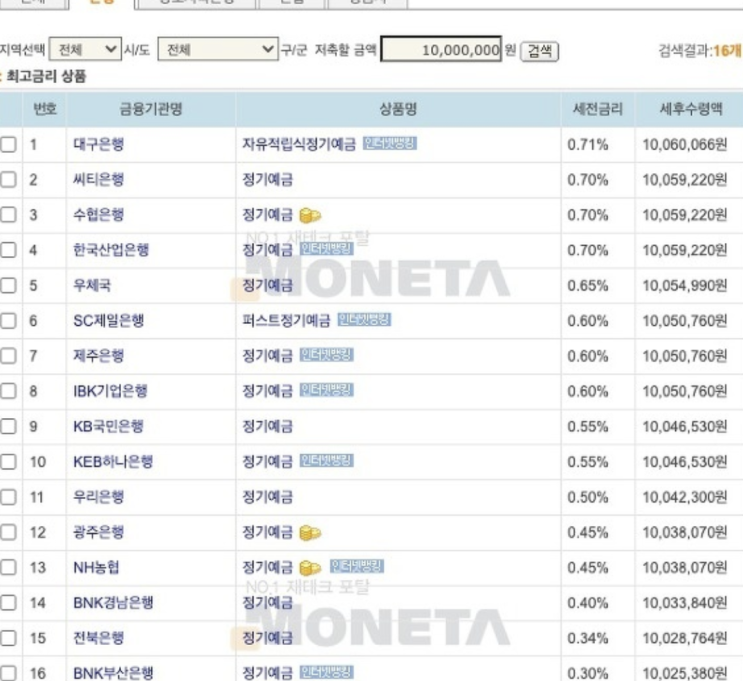Open 우리은행 institution link
This screenshot has height=681, width=743.
point(99,497)
